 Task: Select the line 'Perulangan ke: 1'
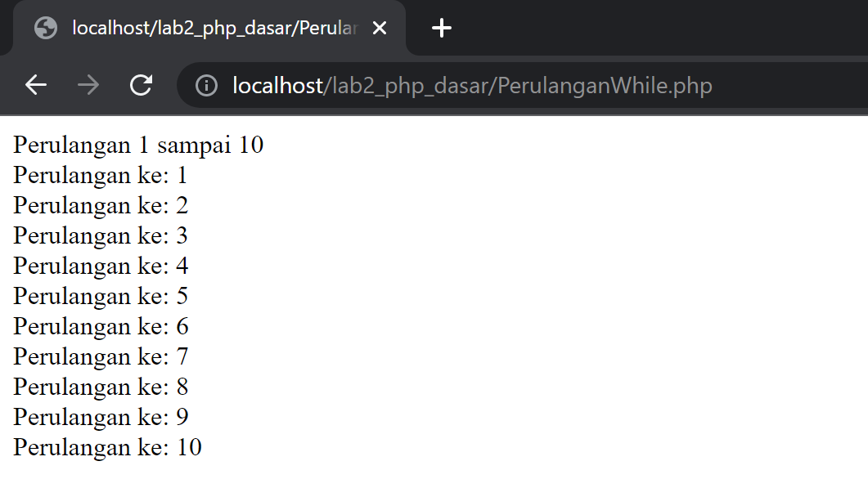point(99,175)
